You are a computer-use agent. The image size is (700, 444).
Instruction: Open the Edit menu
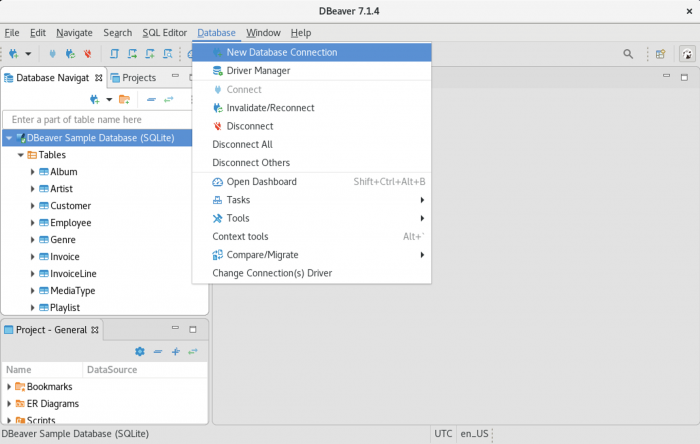click(x=38, y=33)
